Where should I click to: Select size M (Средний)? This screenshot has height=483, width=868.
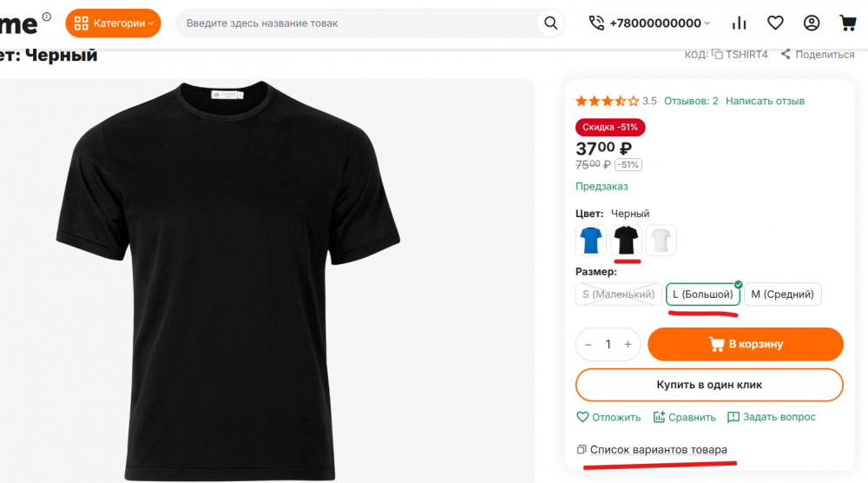(782, 294)
